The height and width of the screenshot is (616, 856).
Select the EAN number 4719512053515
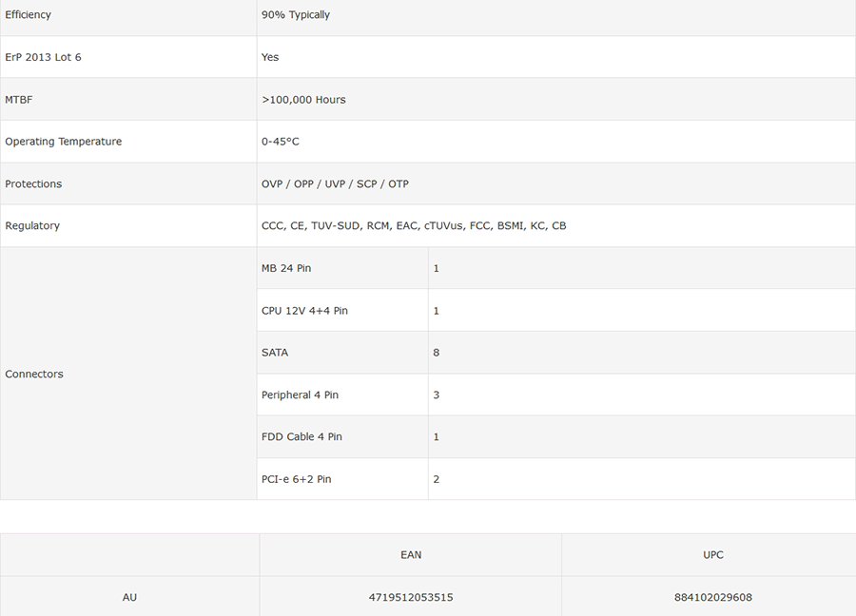click(411, 598)
